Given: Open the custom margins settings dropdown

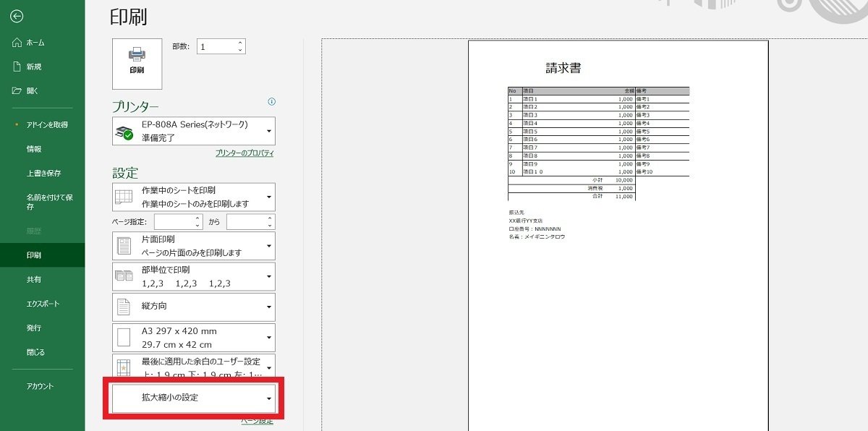Looking at the screenshot, I should click(x=268, y=367).
